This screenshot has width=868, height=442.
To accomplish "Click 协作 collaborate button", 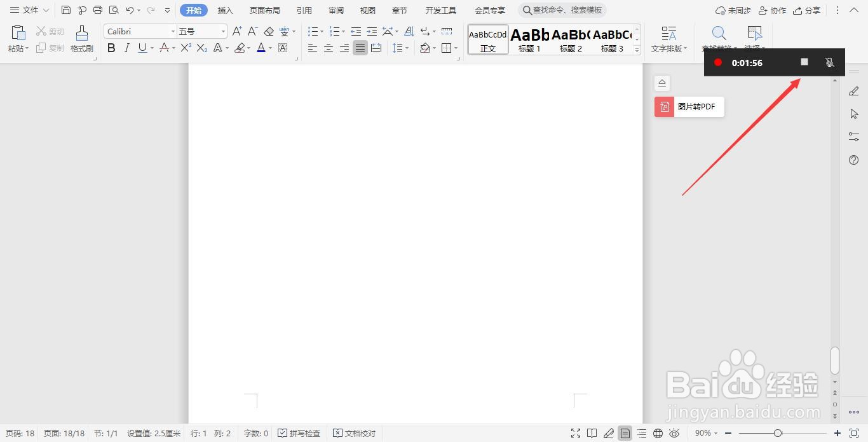I will click(772, 10).
